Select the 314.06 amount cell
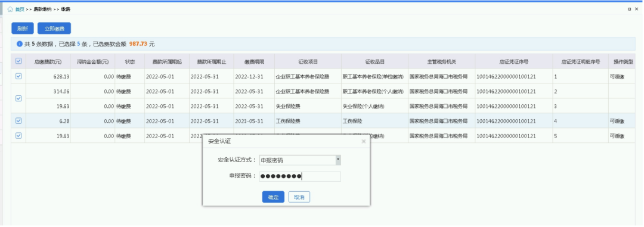 click(x=48, y=91)
